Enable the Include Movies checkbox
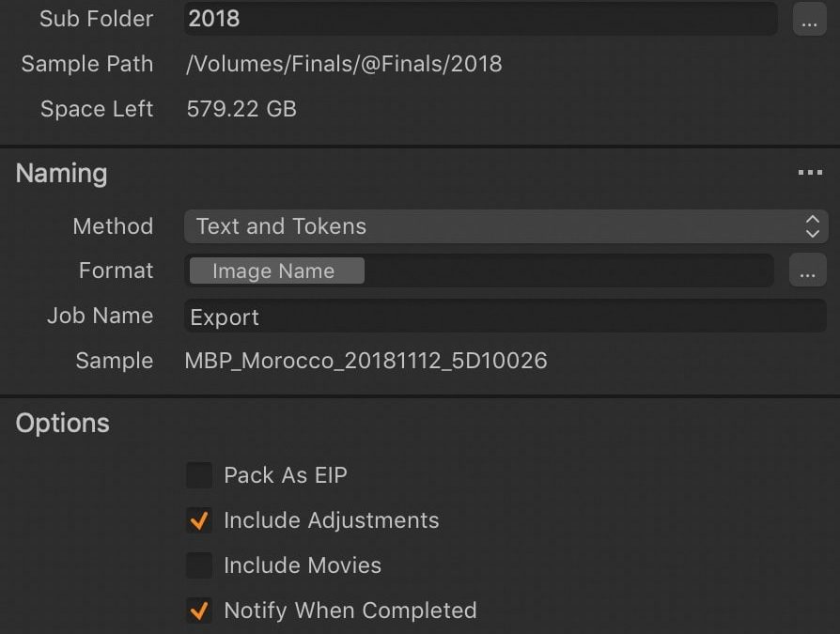The height and width of the screenshot is (634, 840). coord(199,565)
